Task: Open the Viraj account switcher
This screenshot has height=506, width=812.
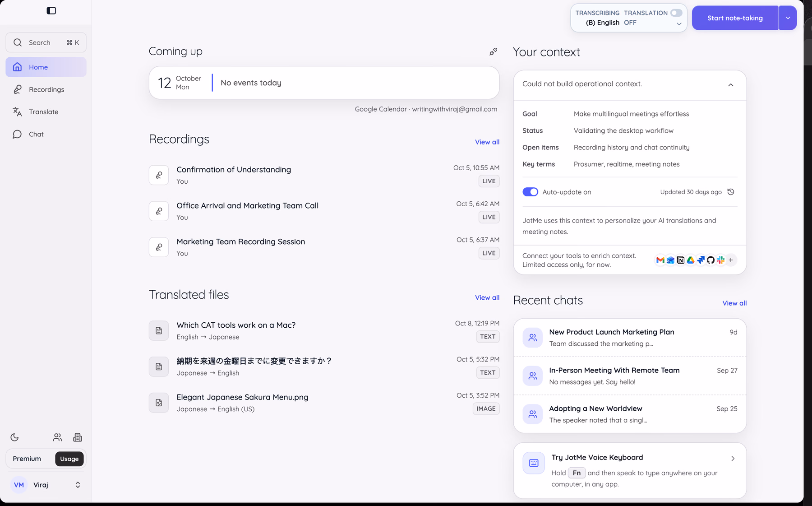Action: point(46,485)
